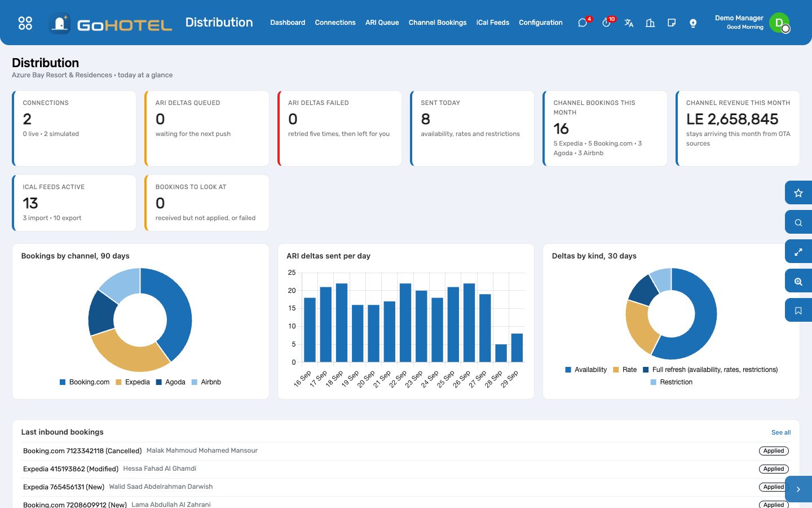Click the bookmark side button
The width and height of the screenshot is (812, 508).
click(x=798, y=310)
